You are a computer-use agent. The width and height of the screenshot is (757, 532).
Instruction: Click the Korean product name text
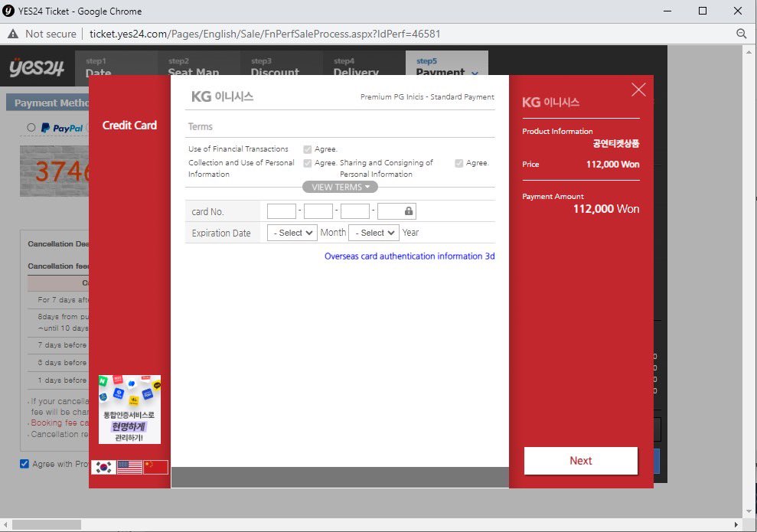616,143
